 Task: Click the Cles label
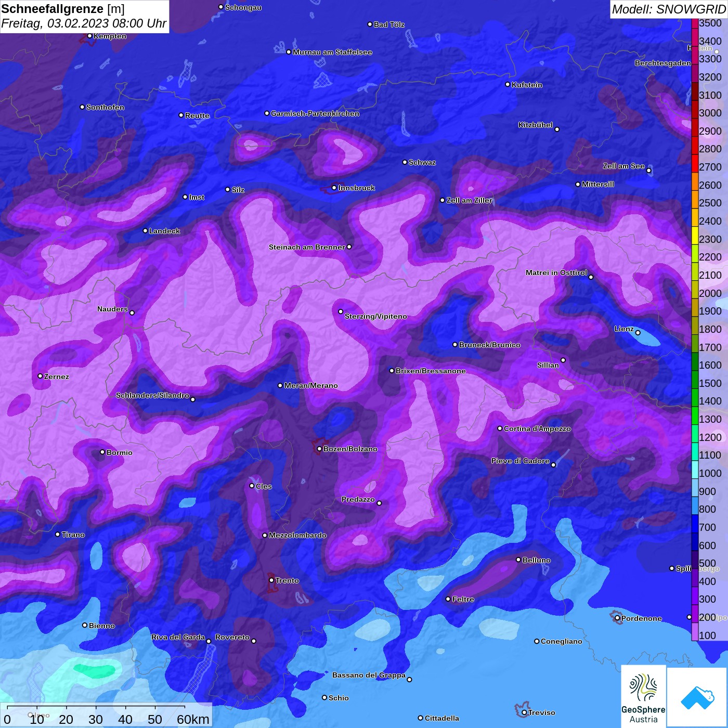pyautogui.click(x=264, y=486)
